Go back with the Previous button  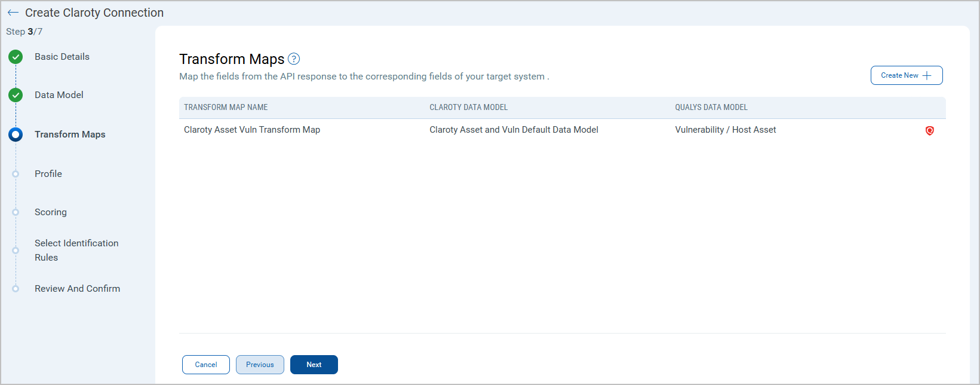pyautogui.click(x=260, y=365)
